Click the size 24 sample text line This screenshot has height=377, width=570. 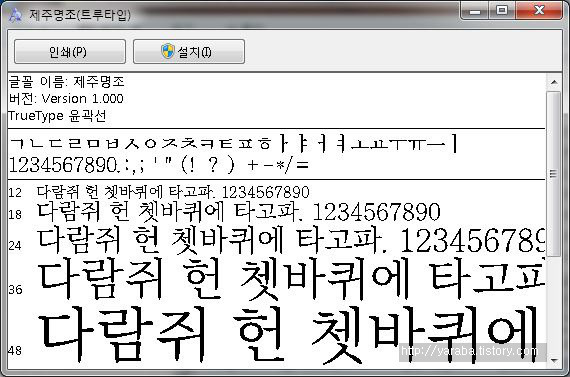coord(291,240)
